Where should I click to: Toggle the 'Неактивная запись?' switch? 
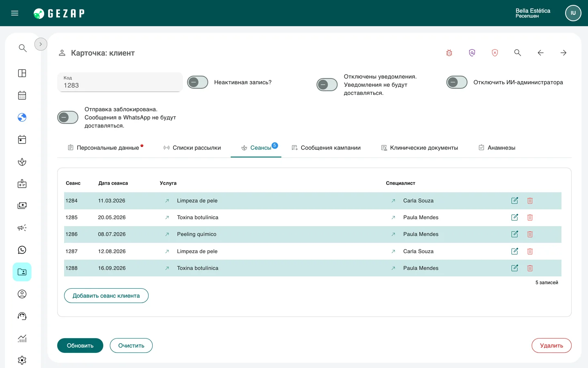coord(198,82)
